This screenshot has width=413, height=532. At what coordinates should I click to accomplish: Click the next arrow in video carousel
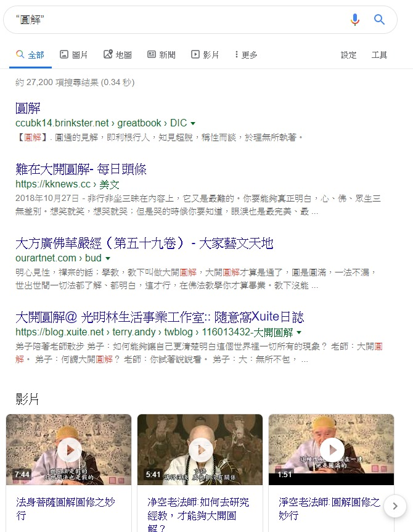pyautogui.click(x=395, y=506)
